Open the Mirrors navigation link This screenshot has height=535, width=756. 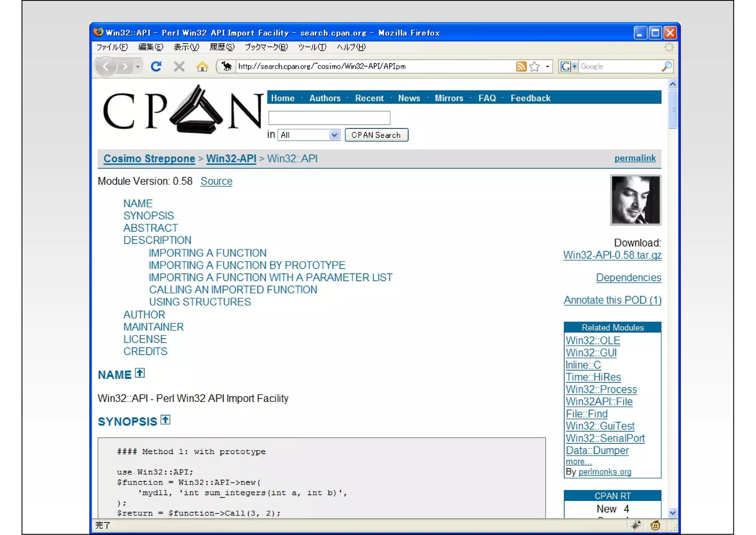click(449, 98)
